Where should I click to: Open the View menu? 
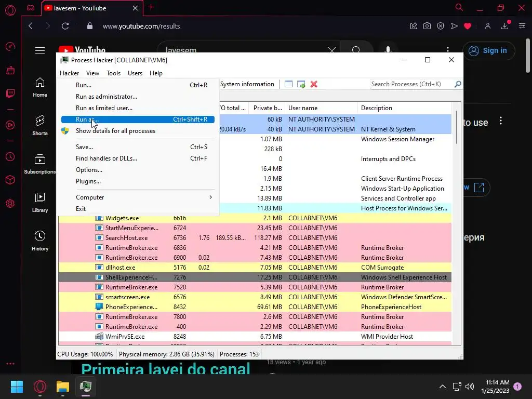coord(92,73)
